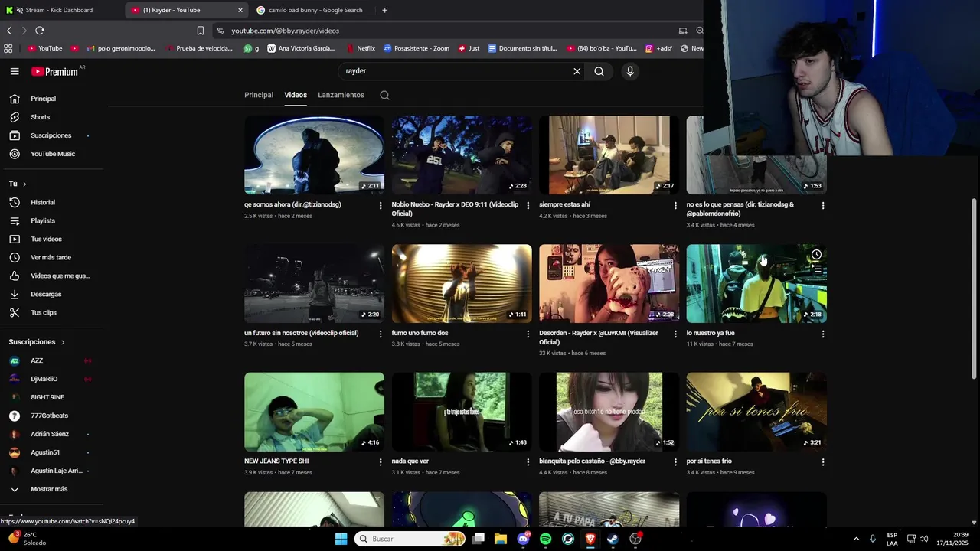This screenshot has width=980, height=551.
Task: Switch to the Principal channel tab
Action: (259, 95)
